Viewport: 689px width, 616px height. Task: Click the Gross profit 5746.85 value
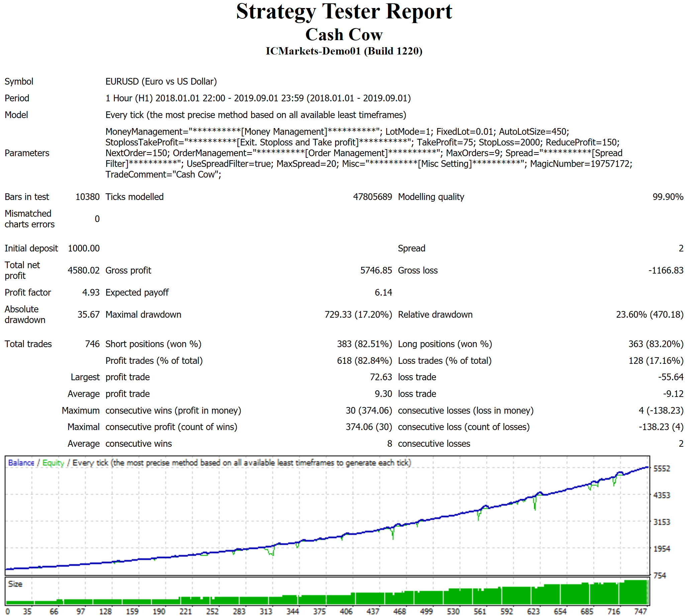376,271
